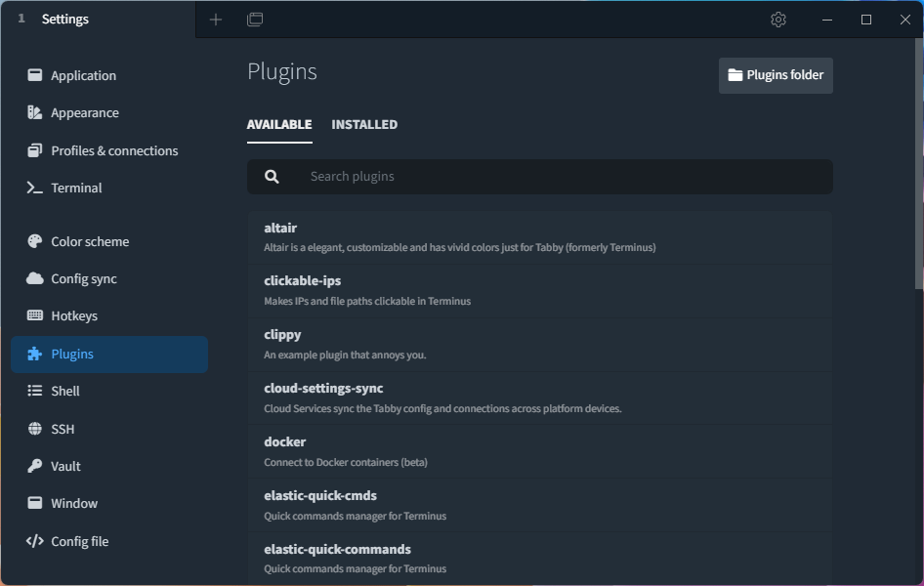
Task: Click the magnifier icon in search bar
Action: point(272,176)
